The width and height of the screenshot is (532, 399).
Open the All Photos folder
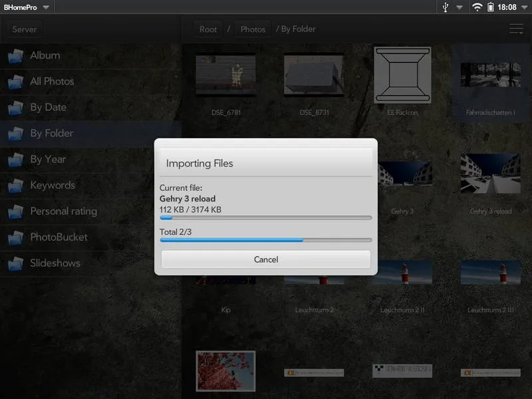click(52, 82)
